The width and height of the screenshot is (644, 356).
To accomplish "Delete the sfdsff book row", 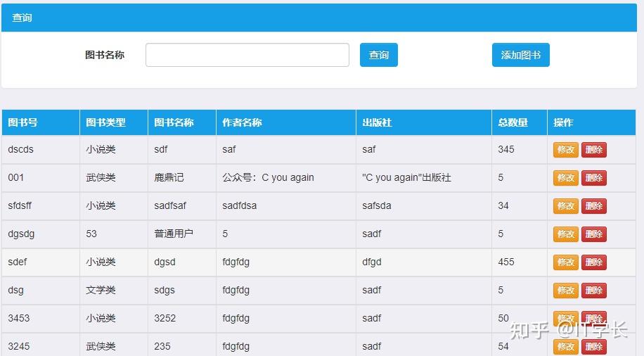I will [x=594, y=206].
